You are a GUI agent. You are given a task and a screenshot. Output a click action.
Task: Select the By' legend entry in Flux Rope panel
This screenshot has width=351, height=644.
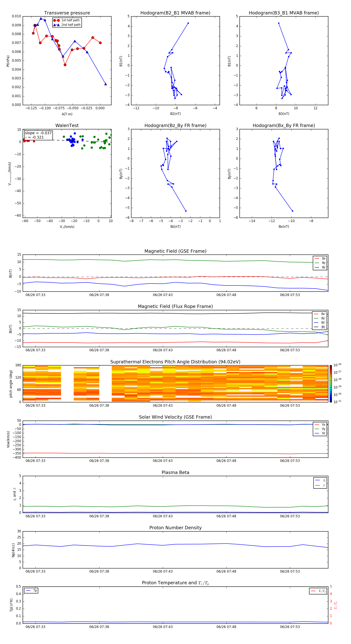pos(320,318)
